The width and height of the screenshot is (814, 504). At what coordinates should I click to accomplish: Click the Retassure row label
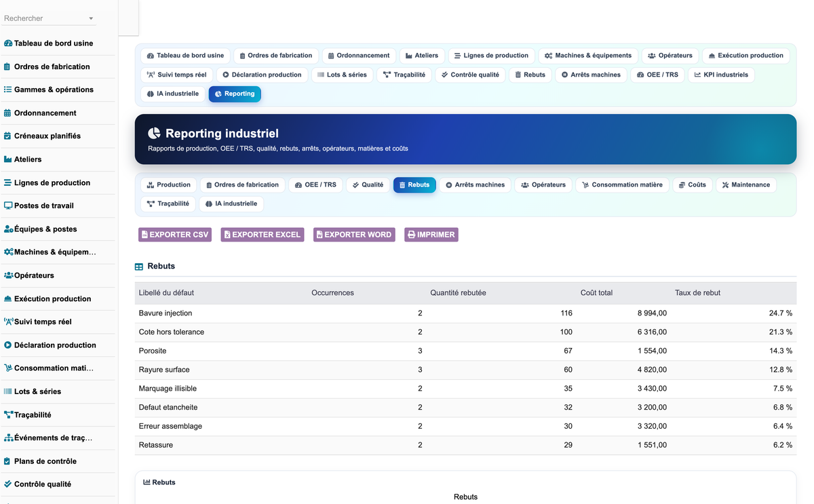point(156,445)
